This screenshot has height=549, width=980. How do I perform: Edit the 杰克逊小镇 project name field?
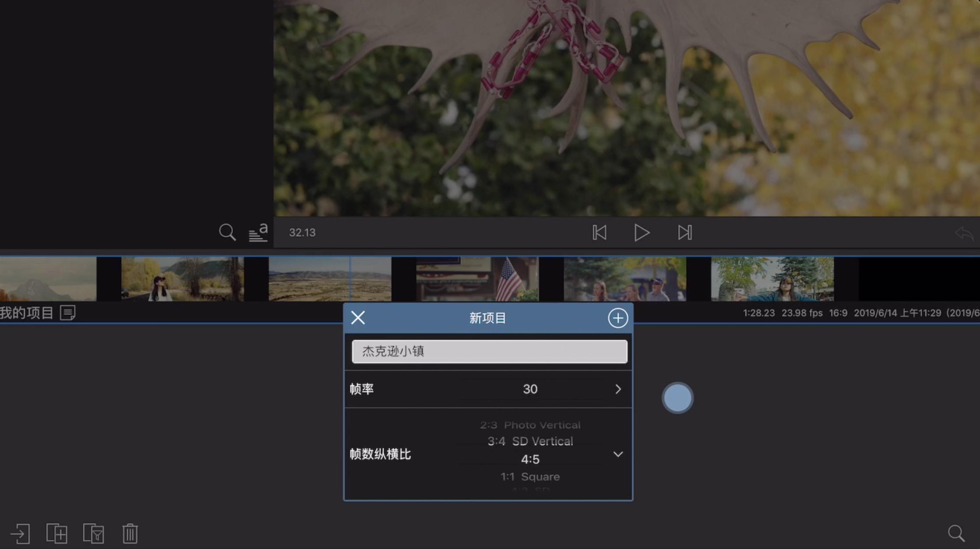click(489, 351)
